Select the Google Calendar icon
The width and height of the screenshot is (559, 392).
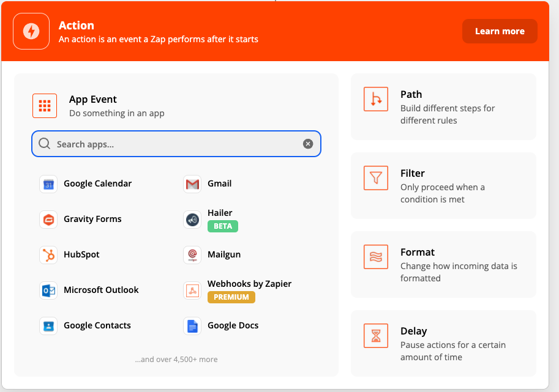tap(48, 184)
